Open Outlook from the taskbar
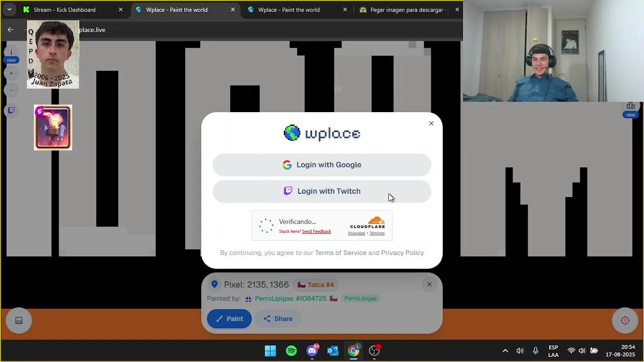The width and height of the screenshot is (644, 362). [x=333, y=351]
